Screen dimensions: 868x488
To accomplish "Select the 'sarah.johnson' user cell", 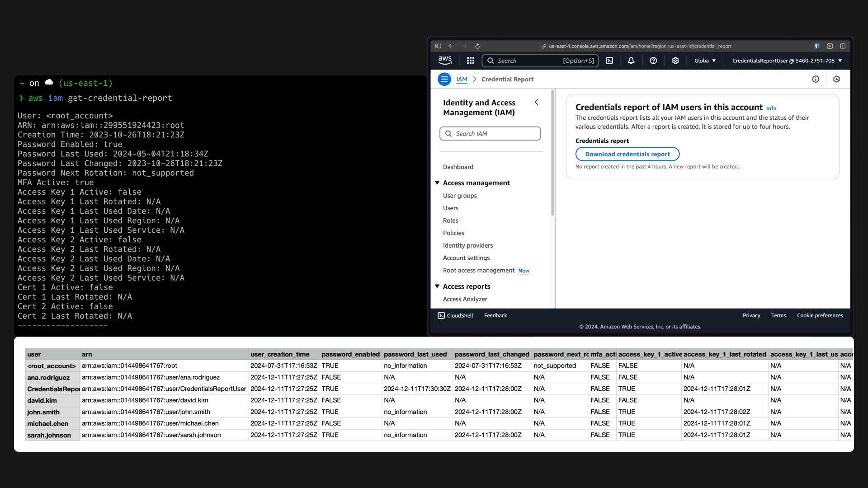I will tap(53, 435).
